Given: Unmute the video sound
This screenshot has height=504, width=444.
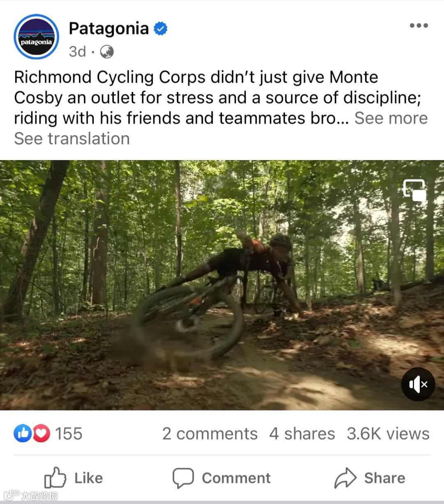Looking at the screenshot, I should 418,384.
